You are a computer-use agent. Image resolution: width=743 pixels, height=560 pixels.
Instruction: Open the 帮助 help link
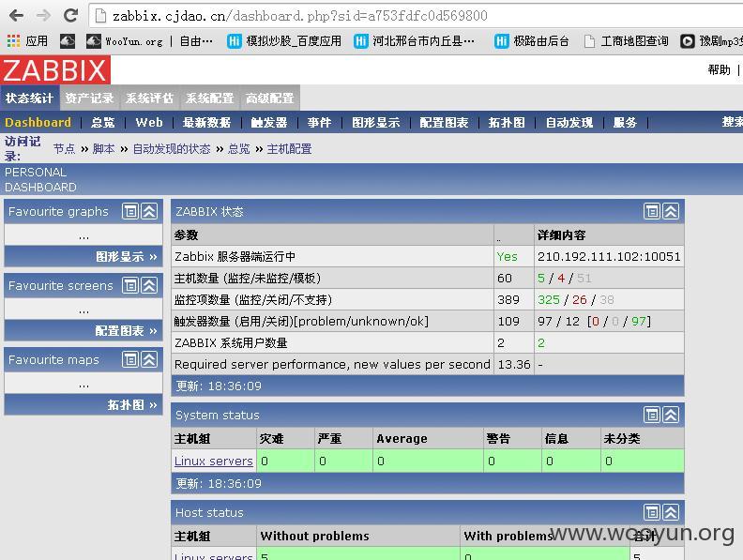(719, 70)
